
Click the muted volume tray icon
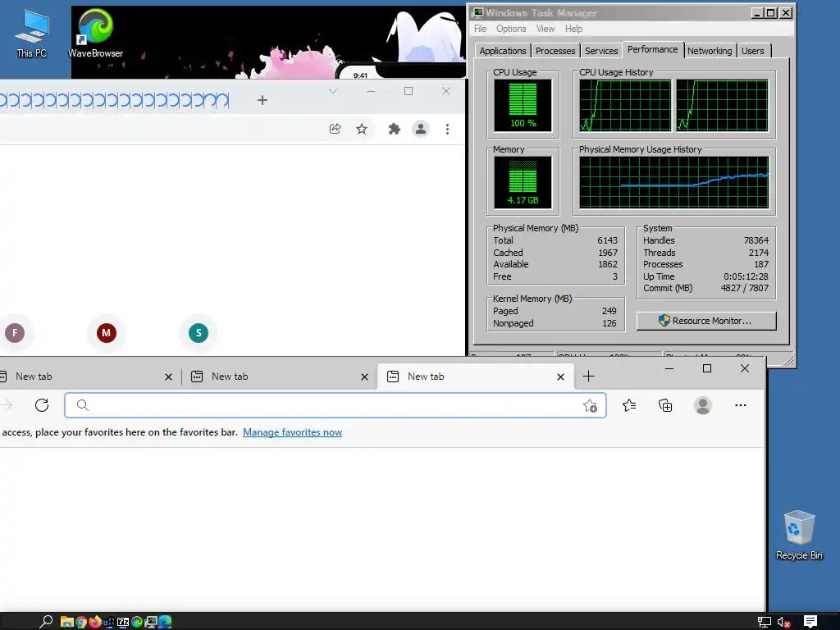783,622
